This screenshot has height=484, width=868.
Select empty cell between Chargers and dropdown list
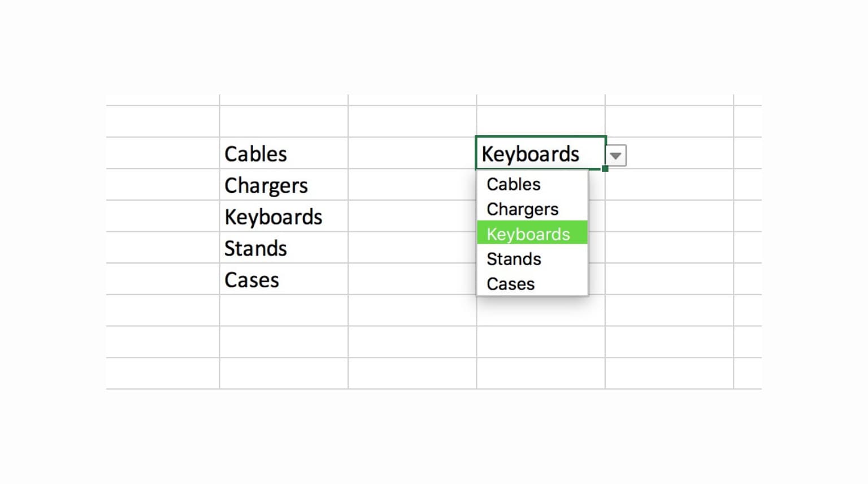tap(413, 184)
